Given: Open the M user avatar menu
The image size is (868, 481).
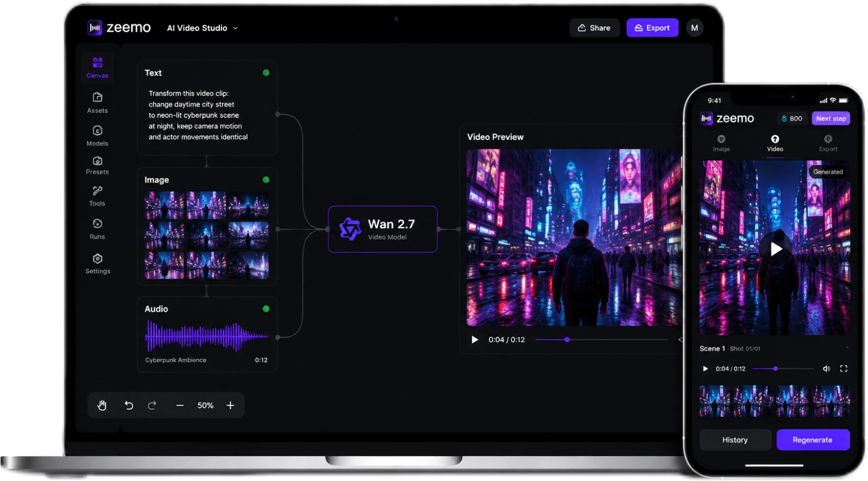Looking at the screenshot, I should 695,28.
